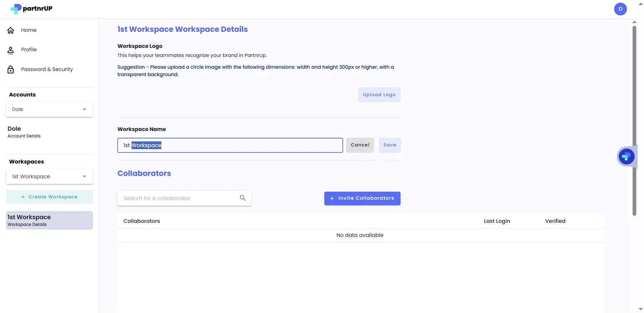
Task: Click the Profile person icon
Action: [11, 50]
